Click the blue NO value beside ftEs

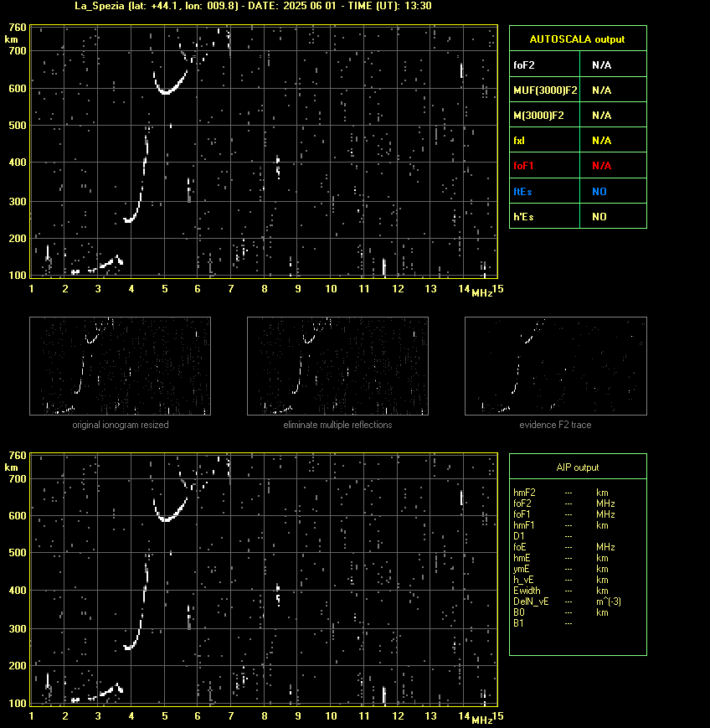(x=599, y=191)
